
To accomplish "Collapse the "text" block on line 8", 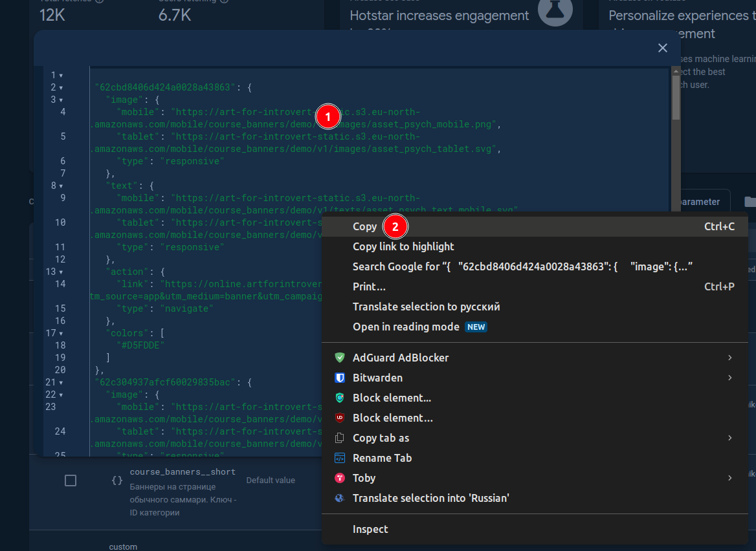I will [61, 186].
